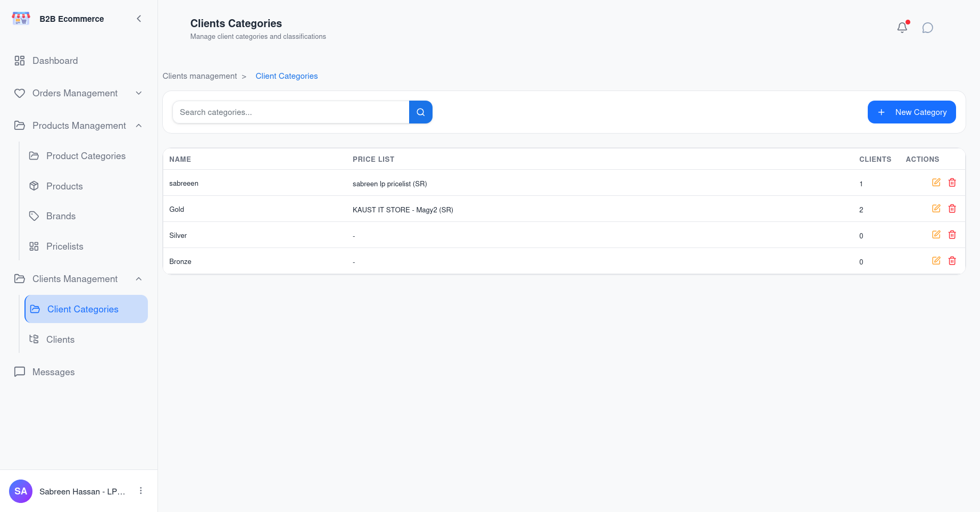The height and width of the screenshot is (512, 980).
Task: Open user options three-dot menu
Action: tap(141, 491)
